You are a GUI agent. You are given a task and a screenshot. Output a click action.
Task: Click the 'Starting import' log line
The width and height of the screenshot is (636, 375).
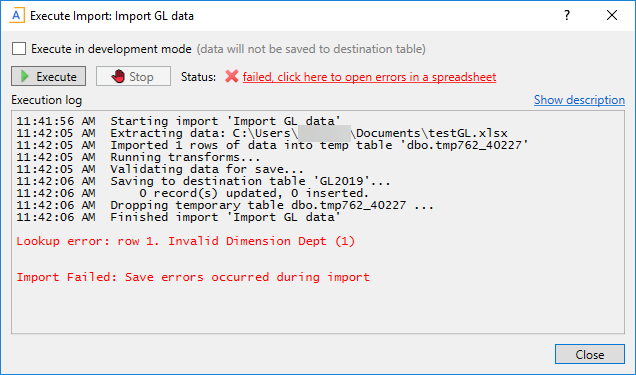(x=178, y=121)
